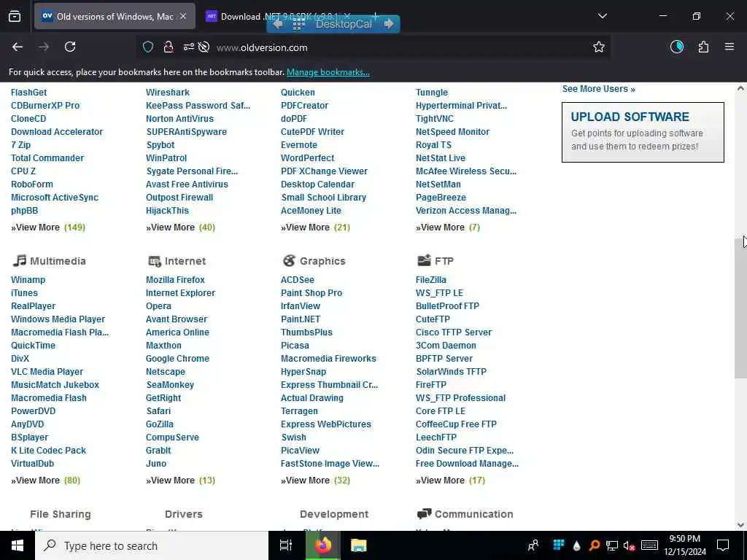Open the site permissions icon

coord(189,47)
